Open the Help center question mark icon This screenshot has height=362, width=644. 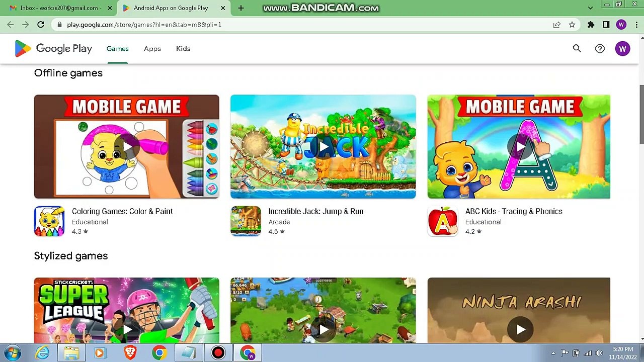[600, 49]
